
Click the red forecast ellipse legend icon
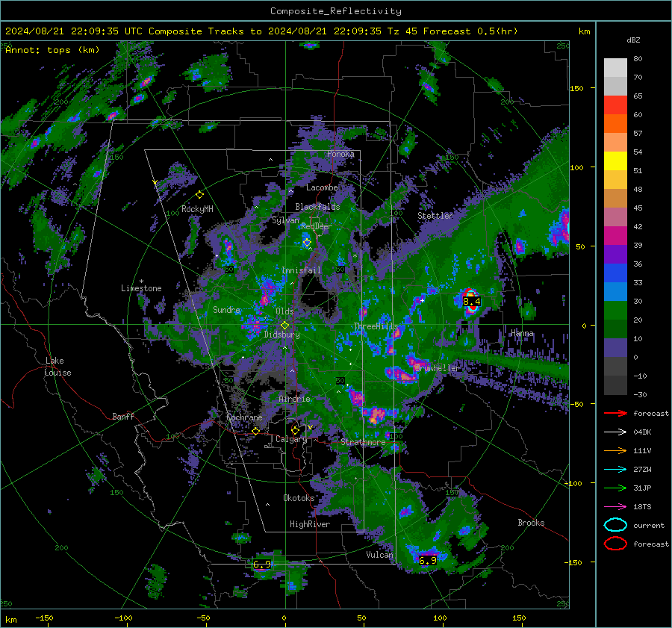click(615, 544)
